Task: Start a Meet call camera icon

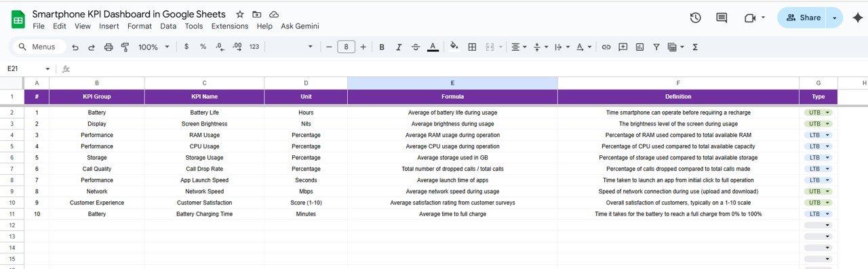Action: (750, 18)
